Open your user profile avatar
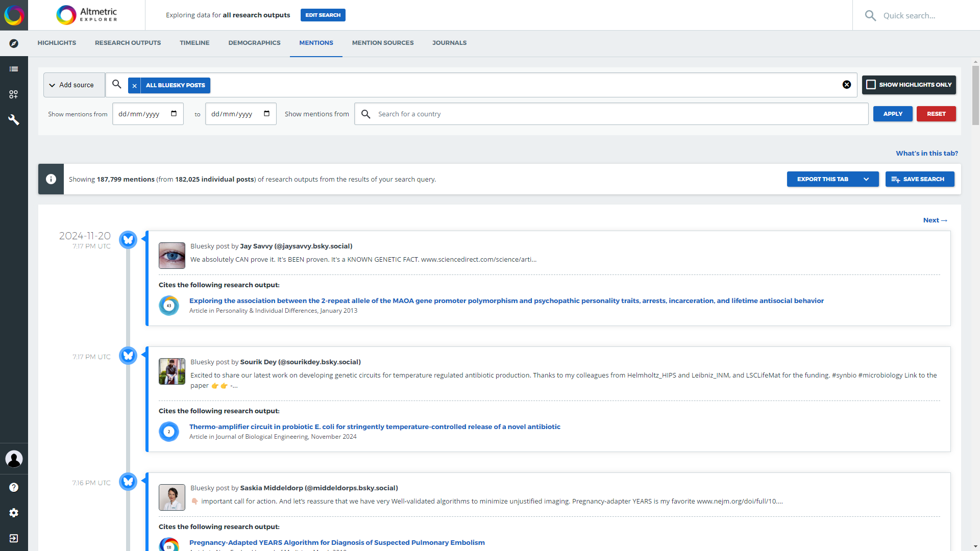980x551 pixels. [14, 459]
